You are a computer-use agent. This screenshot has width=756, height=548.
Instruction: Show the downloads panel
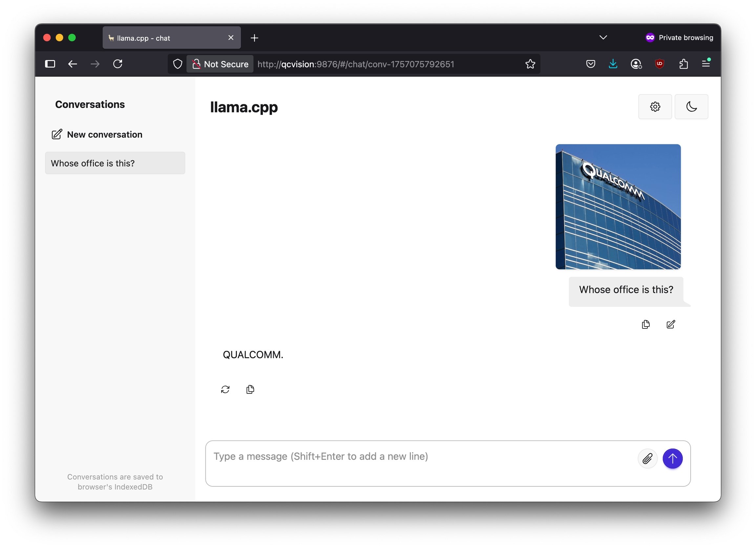pyautogui.click(x=613, y=64)
